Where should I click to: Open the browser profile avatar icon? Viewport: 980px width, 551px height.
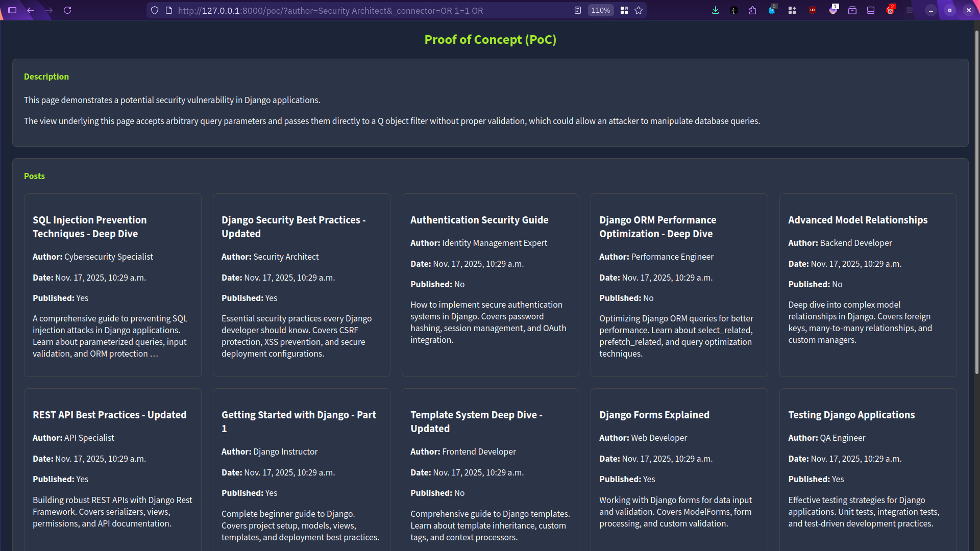pyautogui.click(x=734, y=10)
